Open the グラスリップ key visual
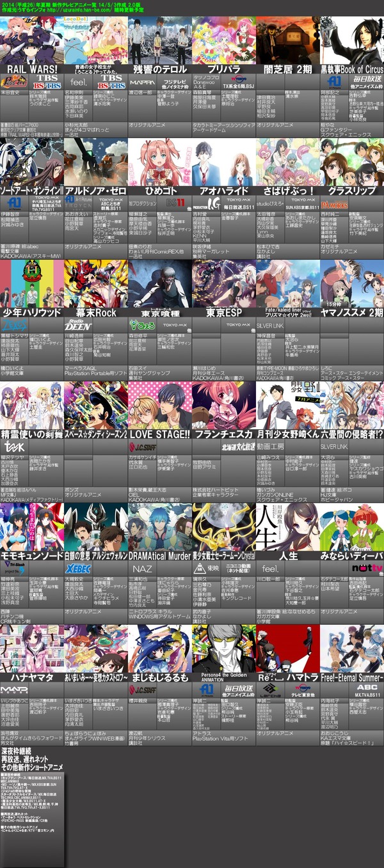Screen dimensions: 384x868 (352, 161)
